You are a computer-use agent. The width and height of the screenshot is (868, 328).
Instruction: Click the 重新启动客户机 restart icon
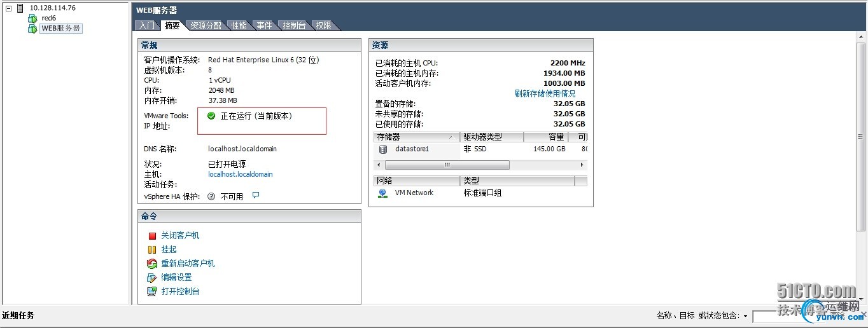[151, 264]
